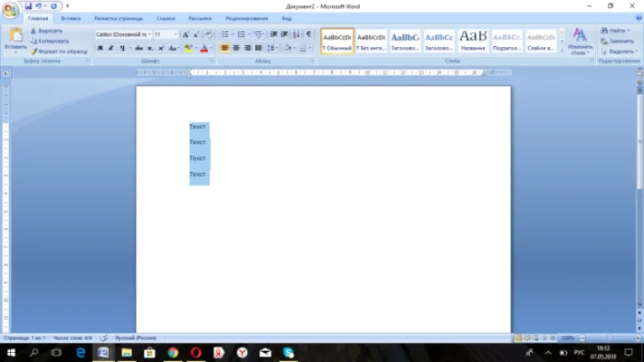Apply numbered list
Image resolution: width=644 pixels, height=362 pixels.
tap(241, 34)
